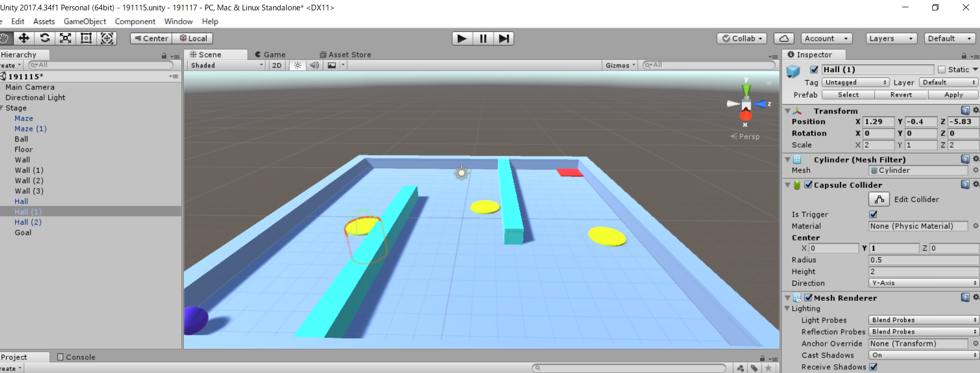Viewport: 980px width, 373px height.
Task: Toggle scene lighting icon
Action: (297, 65)
